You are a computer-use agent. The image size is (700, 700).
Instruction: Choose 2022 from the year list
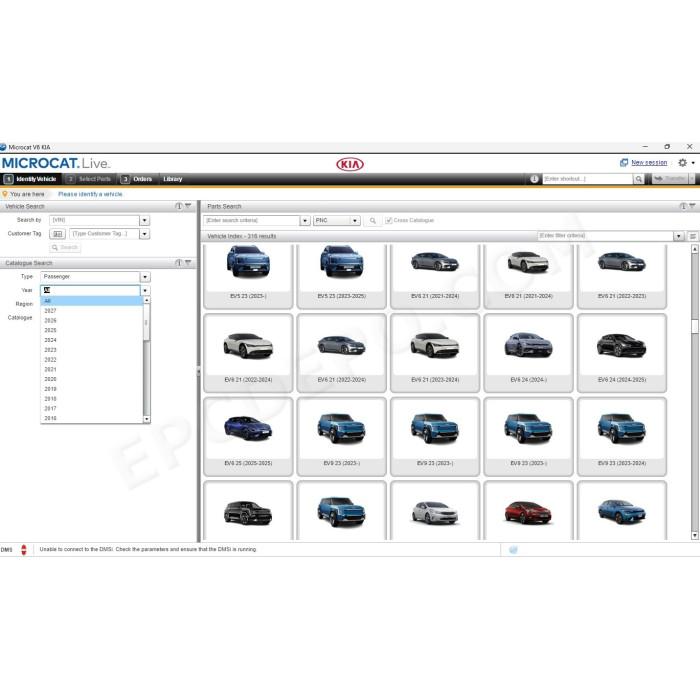tap(92, 360)
